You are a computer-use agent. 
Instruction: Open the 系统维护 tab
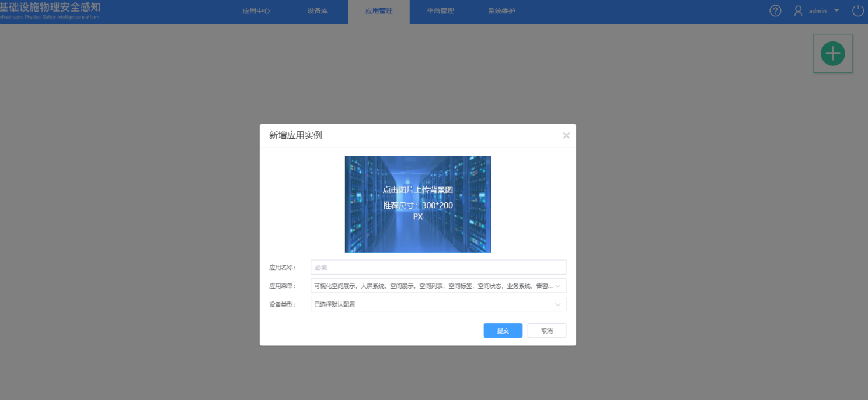click(x=501, y=11)
